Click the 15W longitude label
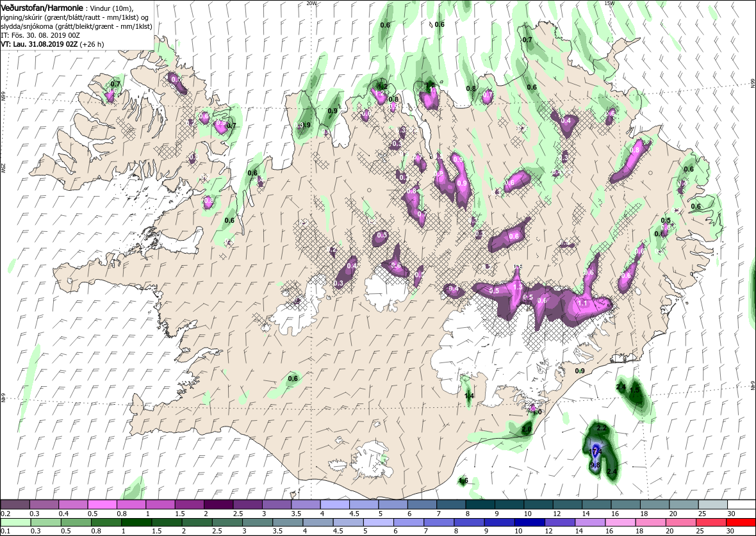This screenshot has height=536, width=756. click(x=609, y=3)
